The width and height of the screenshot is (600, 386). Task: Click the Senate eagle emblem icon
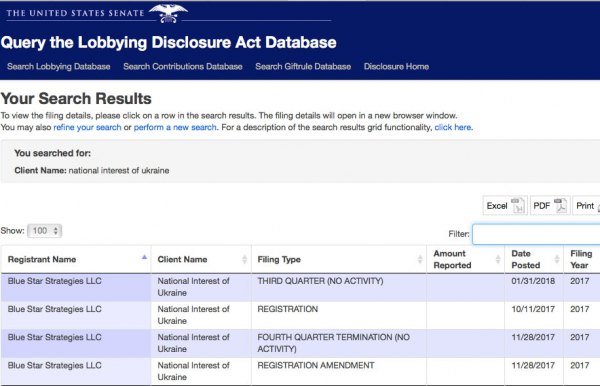click(168, 13)
